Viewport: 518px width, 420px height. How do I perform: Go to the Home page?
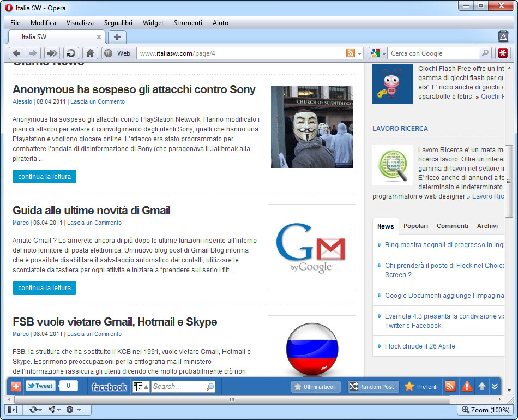coord(90,53)
